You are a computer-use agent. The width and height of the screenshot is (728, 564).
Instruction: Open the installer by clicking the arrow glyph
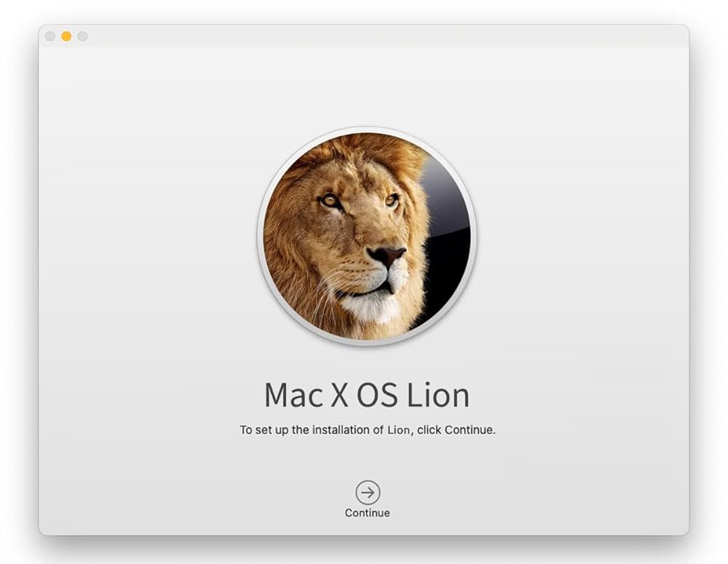[368, 492]
